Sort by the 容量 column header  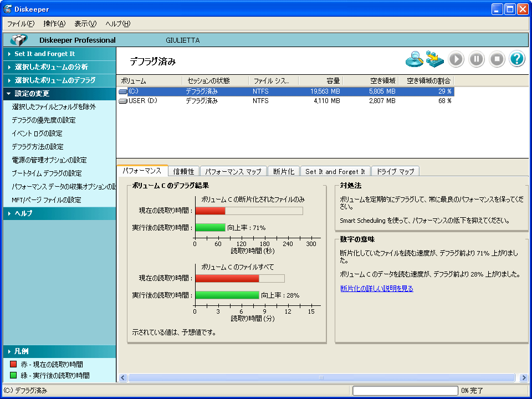pos(321,81)
